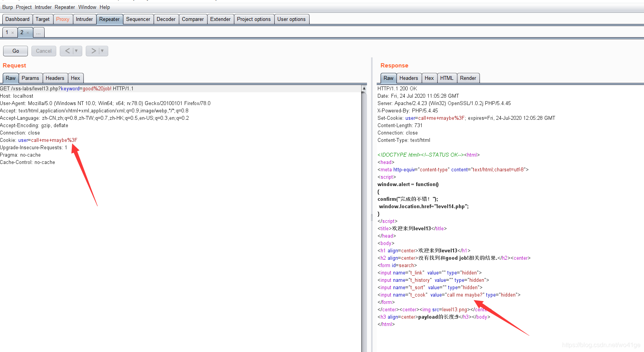644x352 pixels.
Task: Switch to the Target tab
Action: 43,19
